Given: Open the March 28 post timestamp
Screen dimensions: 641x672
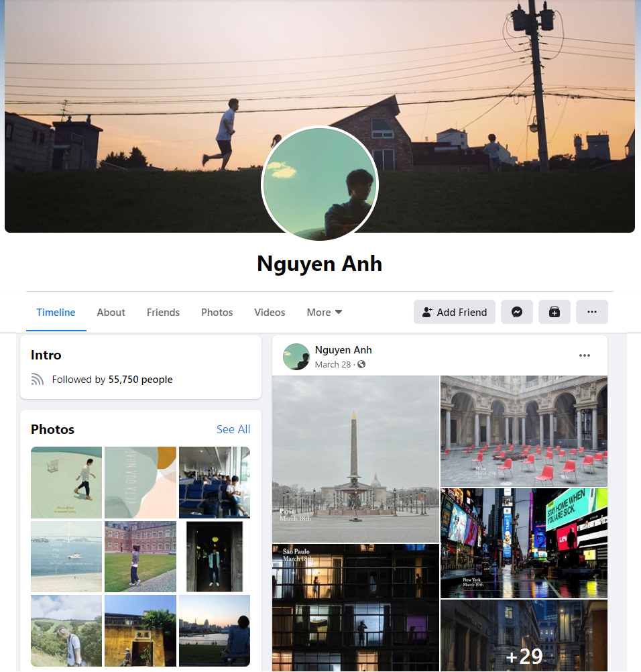Looking at the screenshot, I should pos(333,364).
